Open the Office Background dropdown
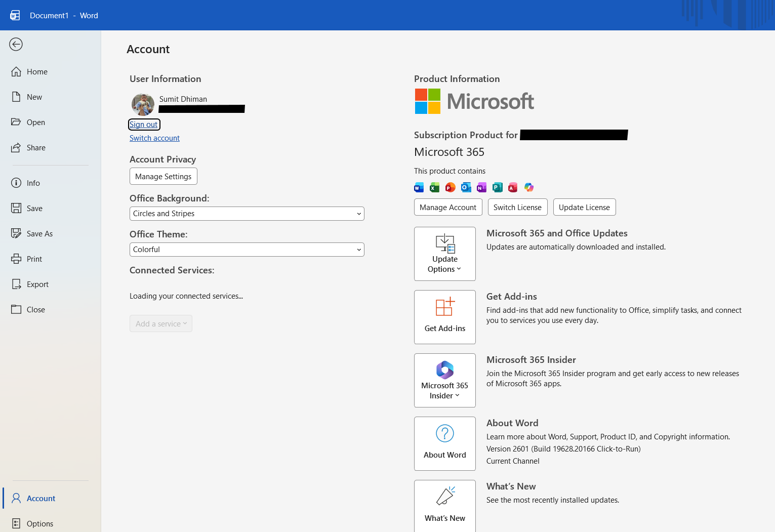The image size is (775, 532). 247,214
